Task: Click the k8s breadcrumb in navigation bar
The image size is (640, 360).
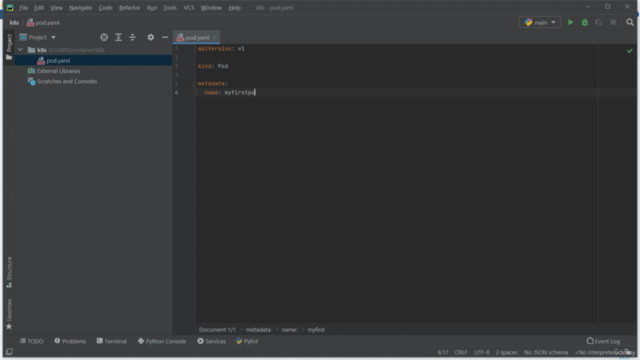Action: tap(14, 23)
